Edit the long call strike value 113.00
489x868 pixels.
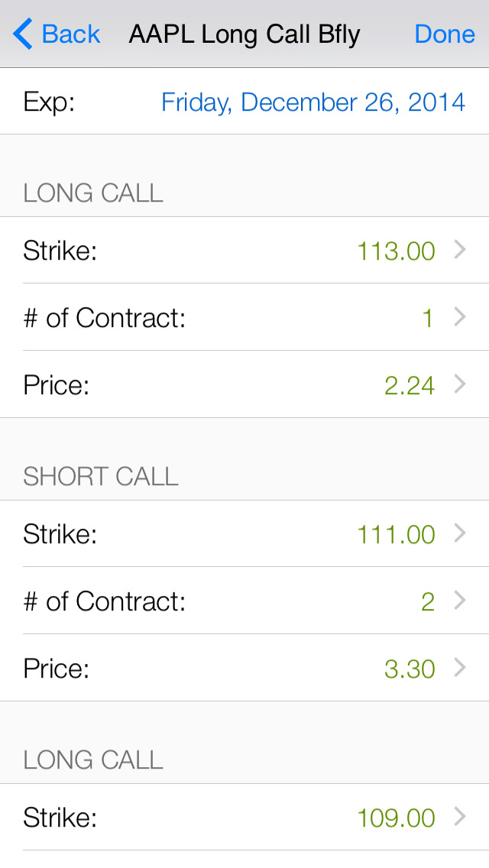[396, 251]
